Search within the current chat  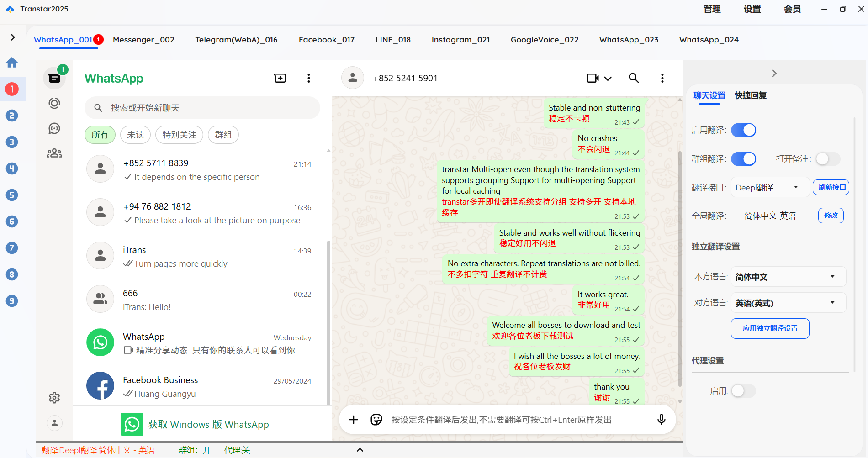(634, 78)
